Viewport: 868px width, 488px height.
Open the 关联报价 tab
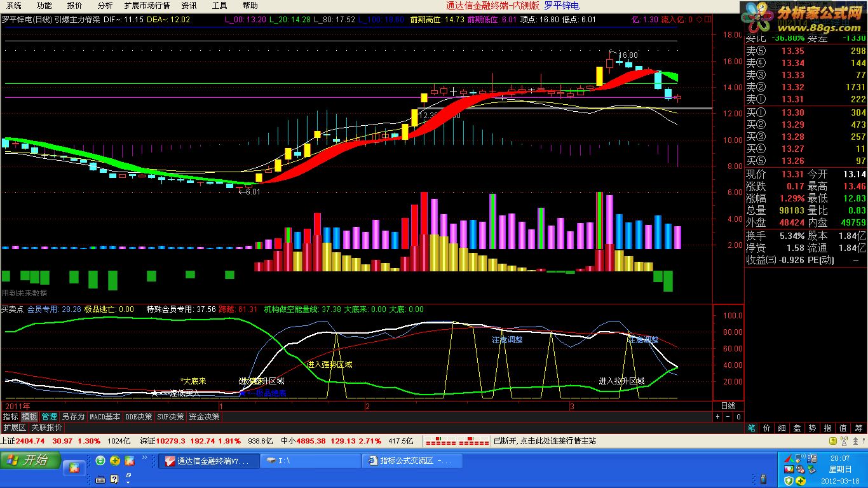(x=46, y=428)
